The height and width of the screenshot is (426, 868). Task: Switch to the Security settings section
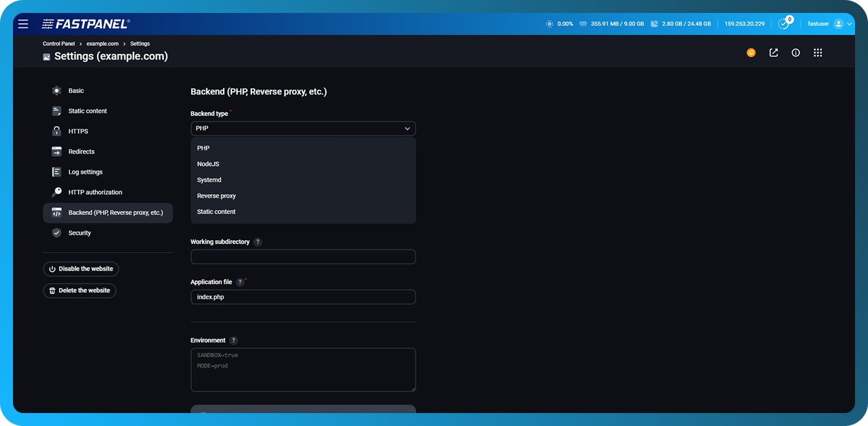point(56,232)
